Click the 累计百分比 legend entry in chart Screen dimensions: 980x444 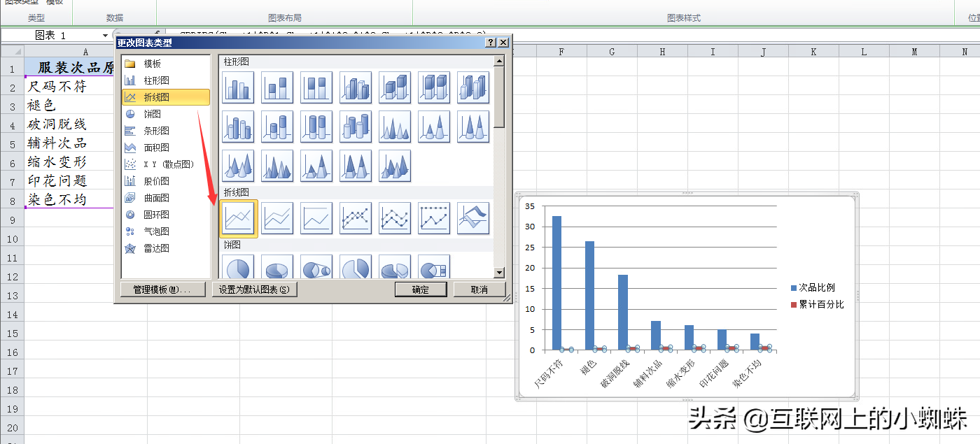pyautogui.click(x=817, y=305)
